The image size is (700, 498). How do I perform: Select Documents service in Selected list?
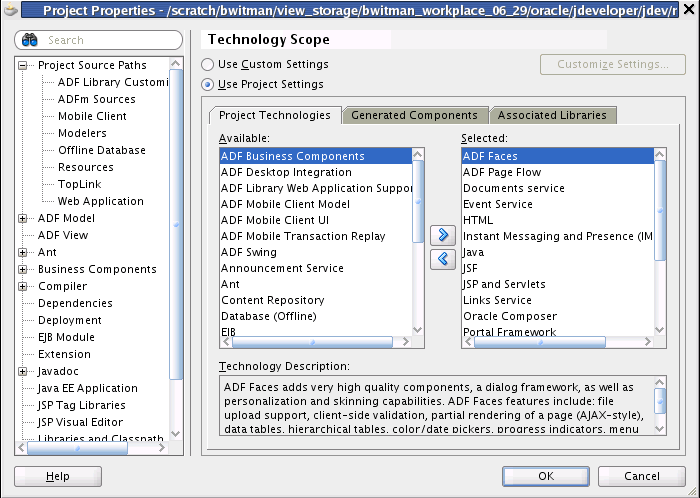point(558,188)
